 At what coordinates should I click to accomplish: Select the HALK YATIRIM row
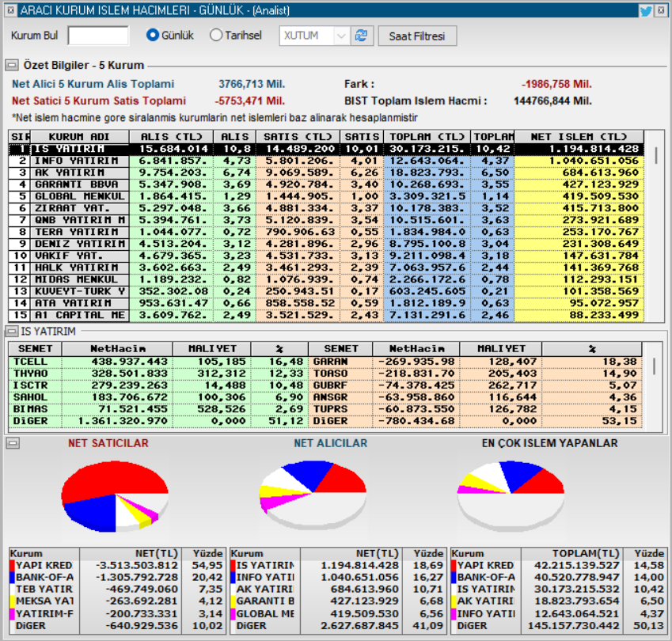[326, 267]
